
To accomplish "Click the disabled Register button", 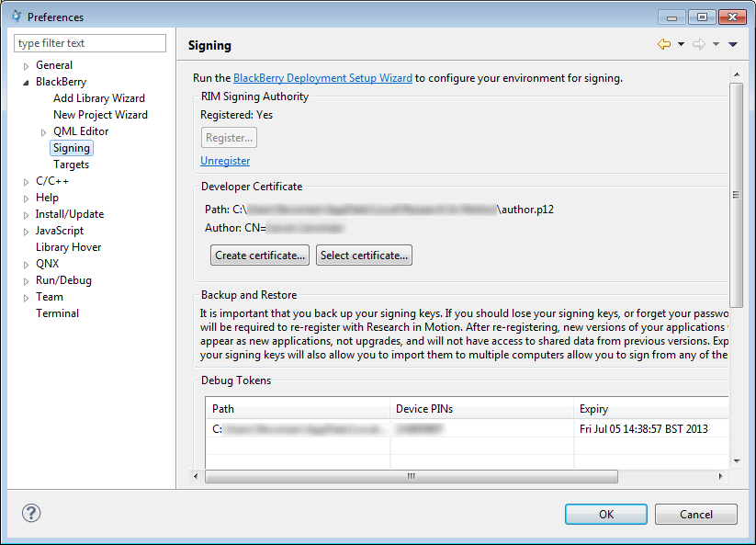I will [x=229, y=138].
